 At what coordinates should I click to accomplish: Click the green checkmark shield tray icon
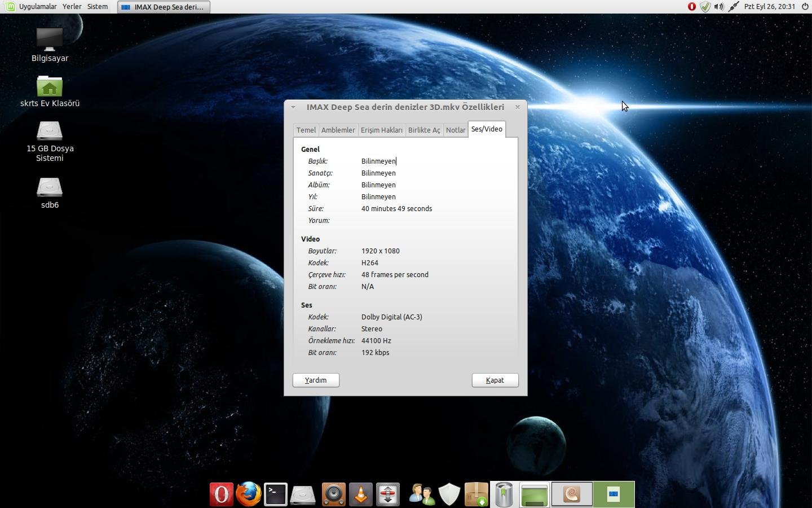click(x=705, y=7)
